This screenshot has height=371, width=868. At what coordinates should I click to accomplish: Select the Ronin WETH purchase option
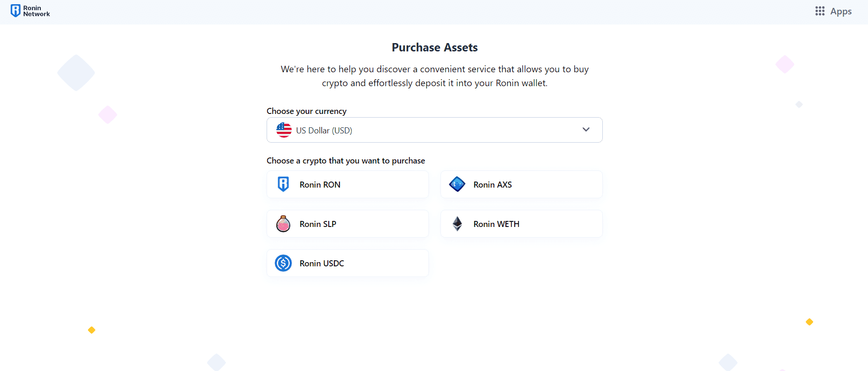(x=521, y=223)
